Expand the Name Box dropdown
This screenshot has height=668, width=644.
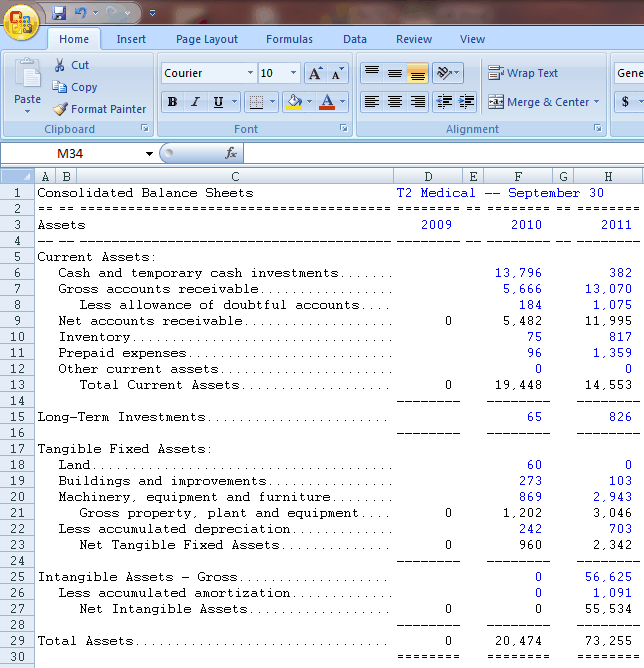[x=149, y=154]
